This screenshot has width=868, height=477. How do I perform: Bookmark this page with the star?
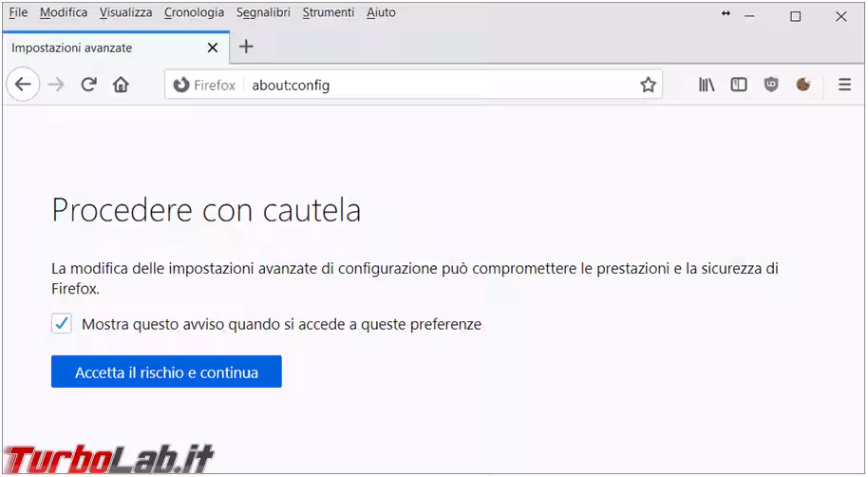pos(648,85)
